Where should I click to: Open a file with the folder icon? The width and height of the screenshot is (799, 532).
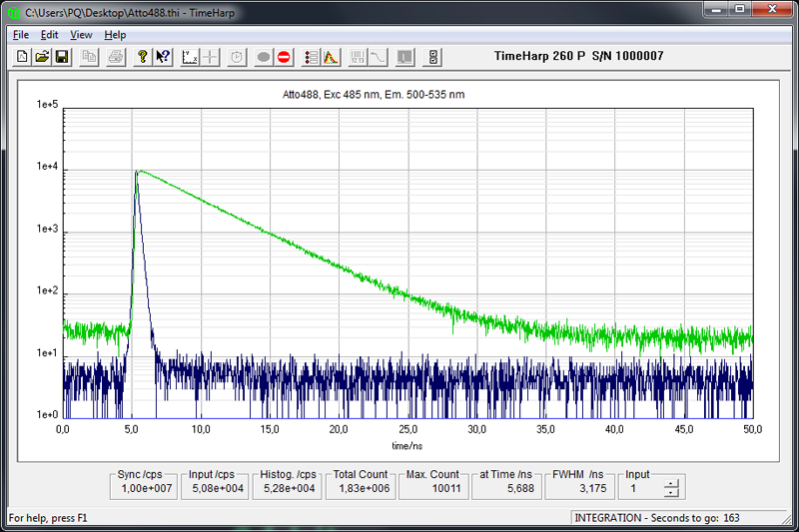pyautogui.click(x=42, y=57)
